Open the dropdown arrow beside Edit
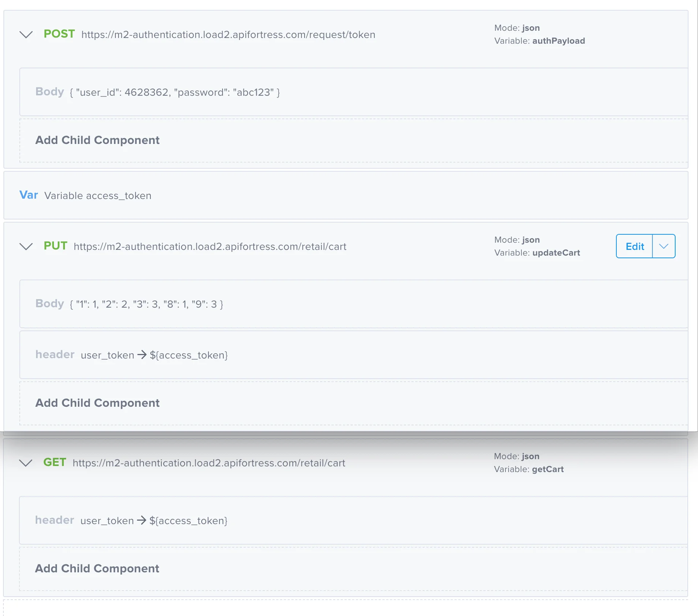Screen dimensions: 698x616 (664, 246)
